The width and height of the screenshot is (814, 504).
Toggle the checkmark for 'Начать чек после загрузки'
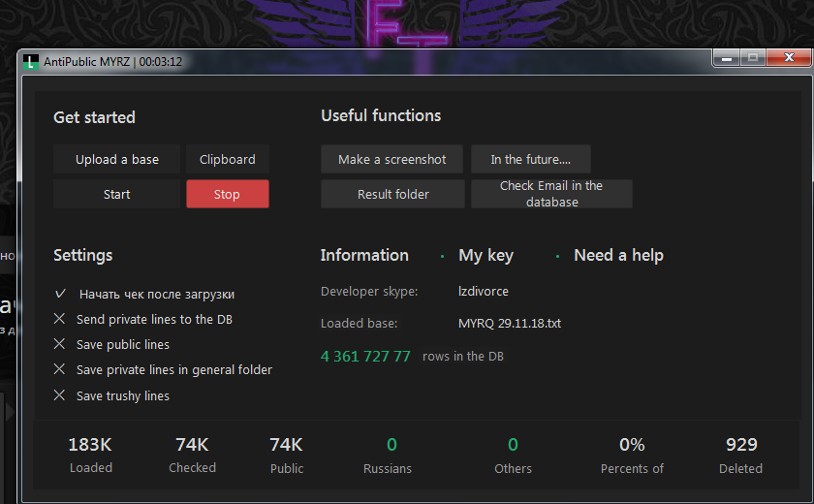tap(60, 294)
